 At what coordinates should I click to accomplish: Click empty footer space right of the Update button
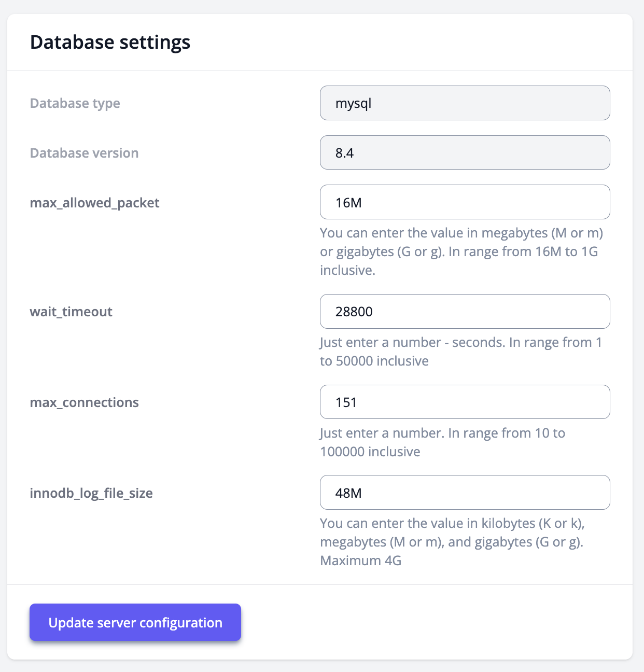436,622
